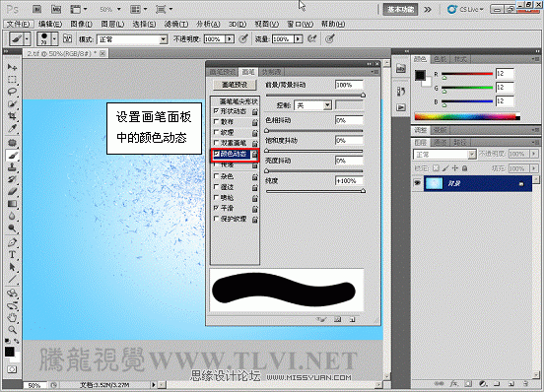Open the 文件(F) menu
The image size is (544, 392).
point(19,24)
